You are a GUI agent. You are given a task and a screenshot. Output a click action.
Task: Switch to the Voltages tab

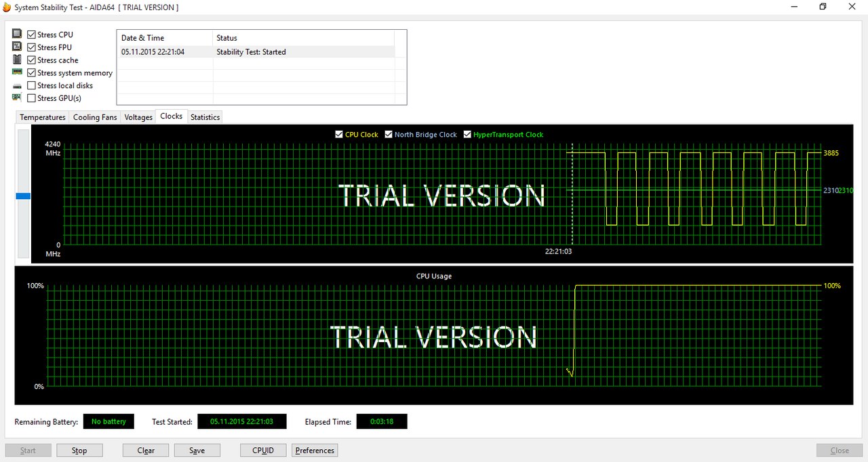coord(138,117)
